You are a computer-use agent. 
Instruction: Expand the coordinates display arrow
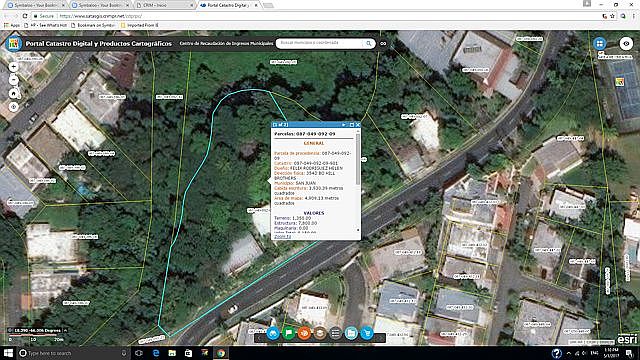coord(65,330)
